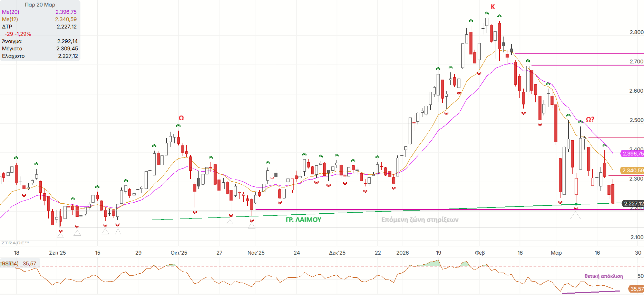Open the Παρ 20 Μαρ info box header

point(40,5)
